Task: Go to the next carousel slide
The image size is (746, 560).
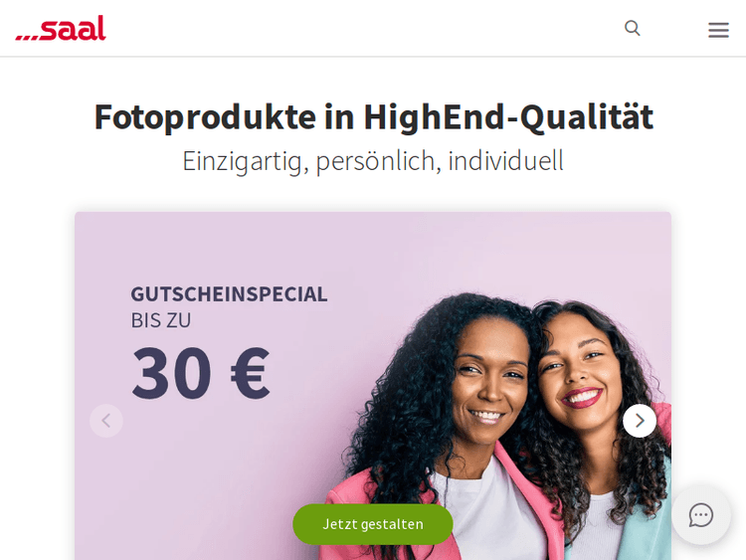Action: (x=640, y=421)
